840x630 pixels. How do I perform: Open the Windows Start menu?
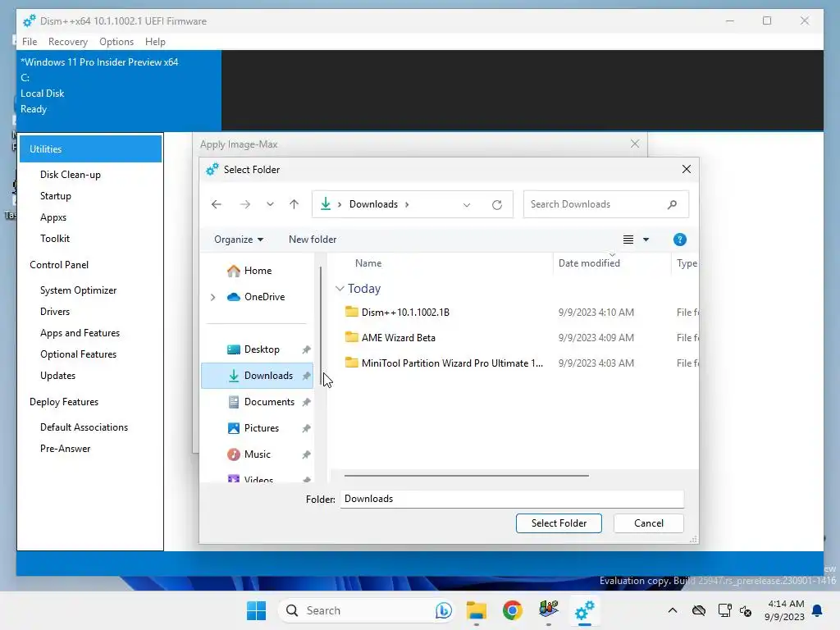point(256,610)
